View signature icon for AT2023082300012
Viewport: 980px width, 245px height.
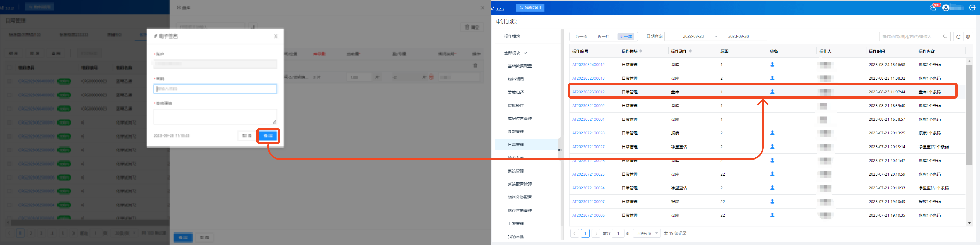tap(772, 92)
